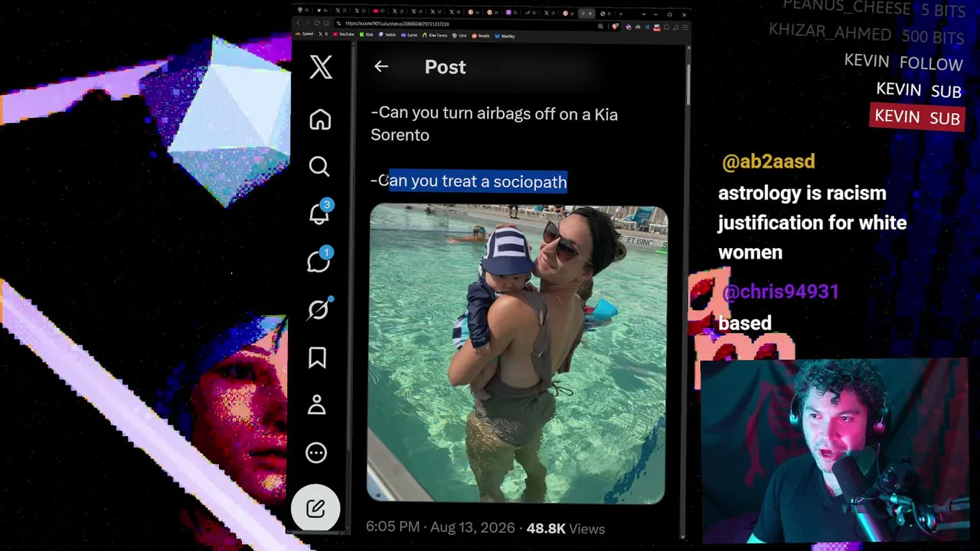980x551 pixels.
Task: Go to the X Home feed
Action: (x=320, y=120)
